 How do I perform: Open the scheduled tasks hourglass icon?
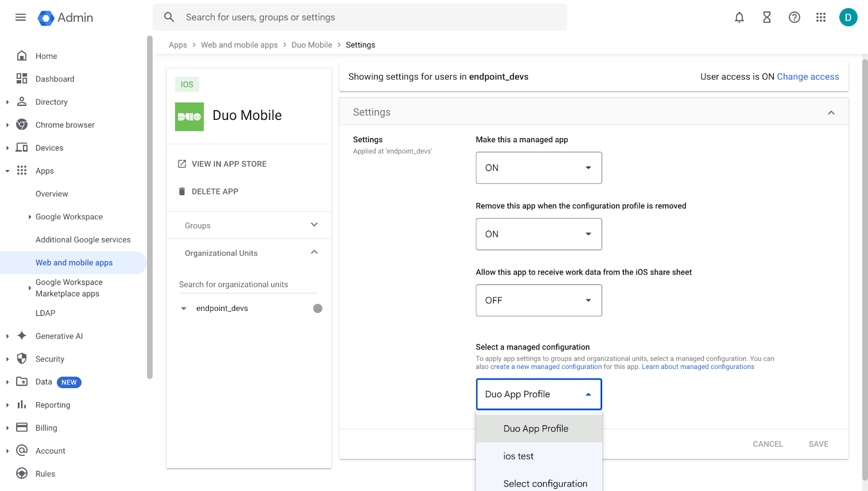[x=767, y=17]
